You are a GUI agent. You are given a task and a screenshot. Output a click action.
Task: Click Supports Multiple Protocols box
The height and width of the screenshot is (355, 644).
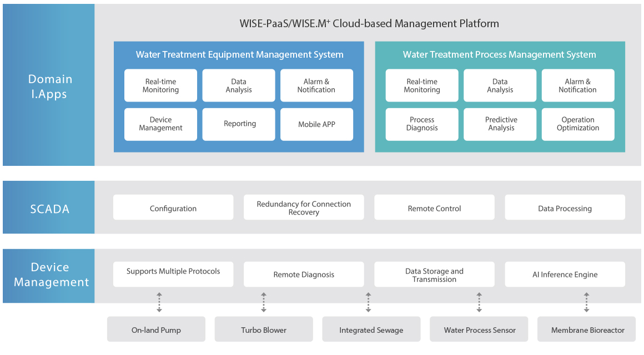click(x=173, y=274)
